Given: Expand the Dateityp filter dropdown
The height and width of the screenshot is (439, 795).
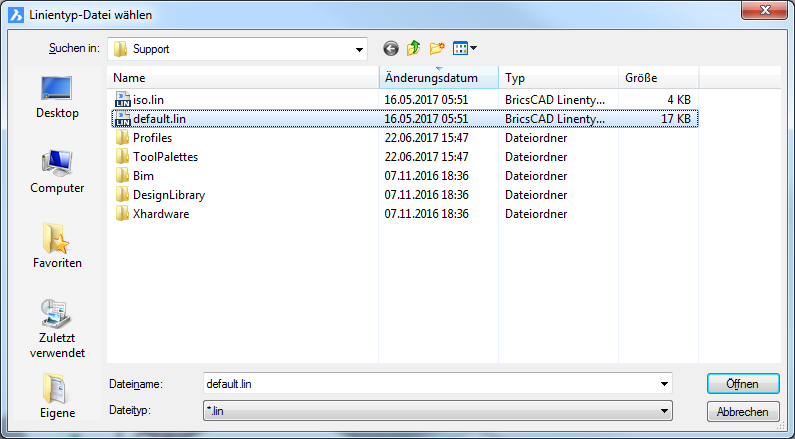Looking at the screenshot, I should pyautogui.click(x=664, y=410).
